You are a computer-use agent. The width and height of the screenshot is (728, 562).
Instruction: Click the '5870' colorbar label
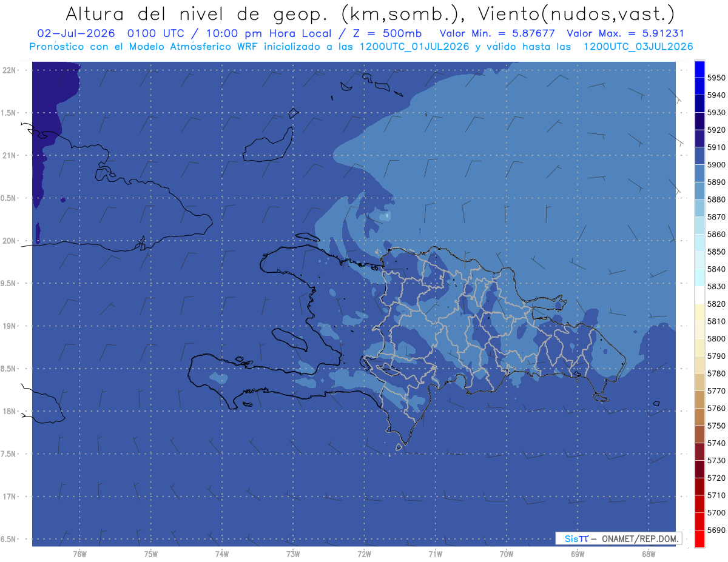pos(716,216)
